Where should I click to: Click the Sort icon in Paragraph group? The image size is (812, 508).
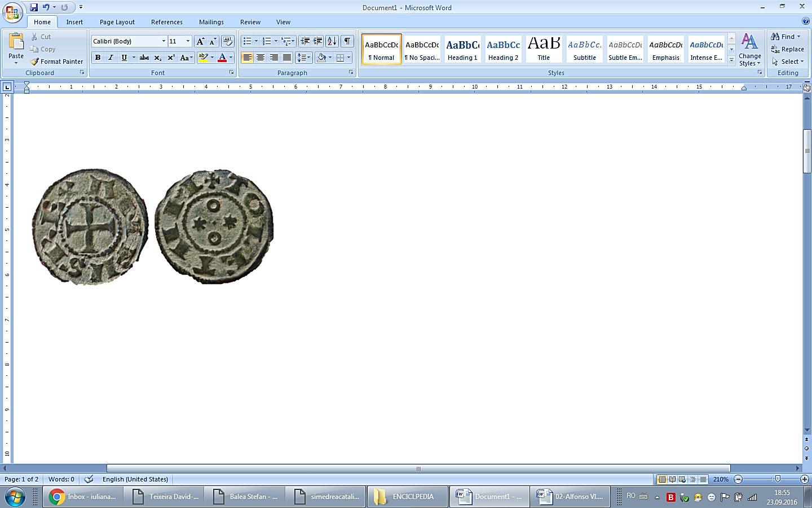pos(332,41)
